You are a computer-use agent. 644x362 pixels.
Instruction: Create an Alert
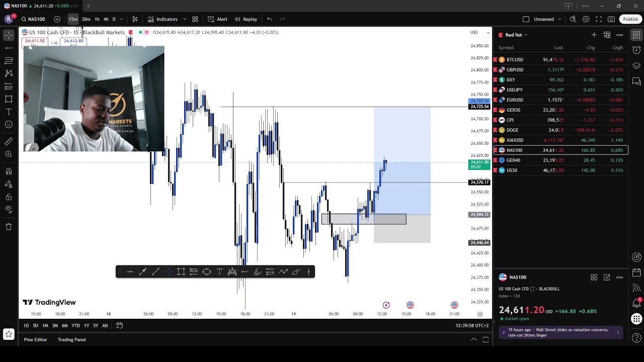[x=218, y=19]
